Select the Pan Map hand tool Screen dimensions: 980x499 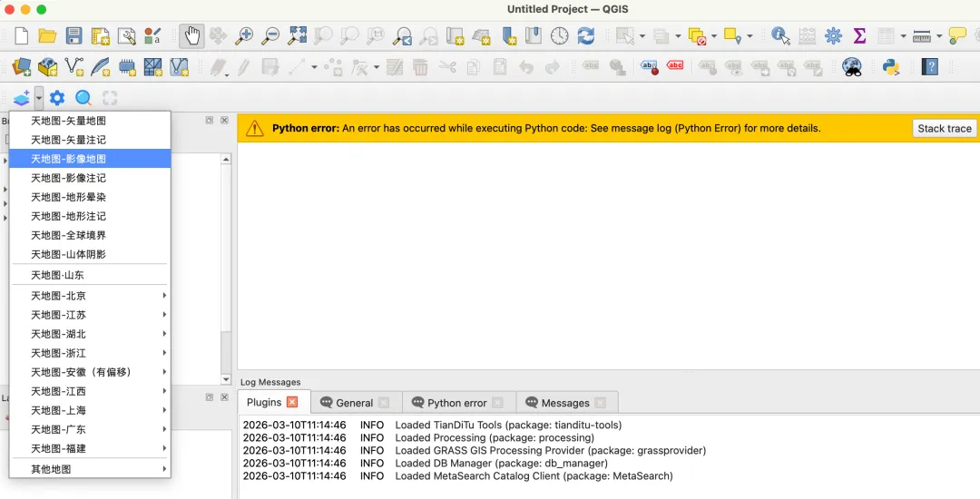pyautogui.click(x=191, y=35)
